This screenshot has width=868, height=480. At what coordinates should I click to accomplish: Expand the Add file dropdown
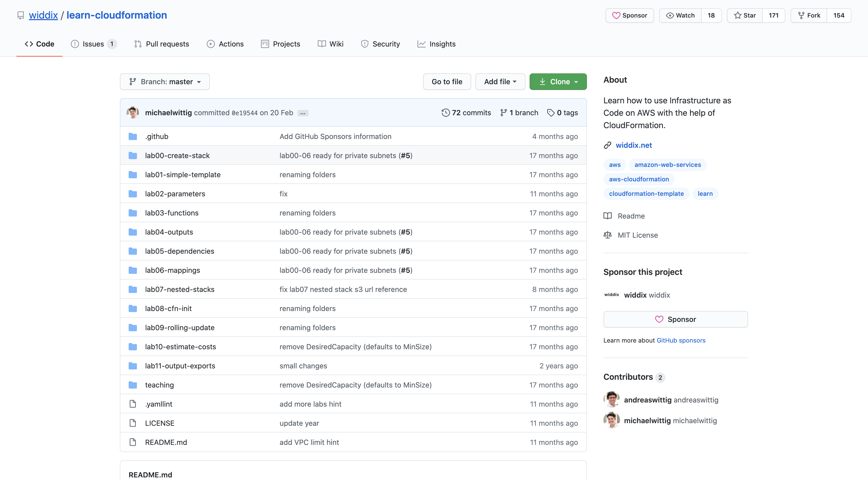click(500, 82)
